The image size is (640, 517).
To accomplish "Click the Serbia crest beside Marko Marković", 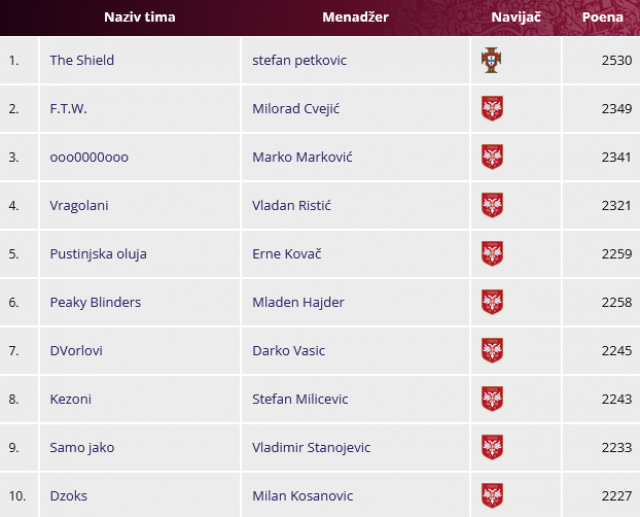I will [491, 157].
